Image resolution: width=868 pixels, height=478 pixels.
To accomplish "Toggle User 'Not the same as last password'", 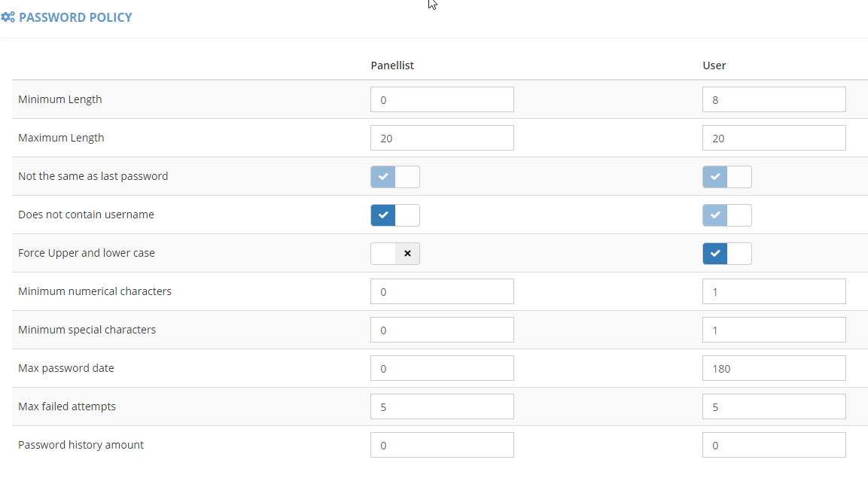I will coord(726,177).
